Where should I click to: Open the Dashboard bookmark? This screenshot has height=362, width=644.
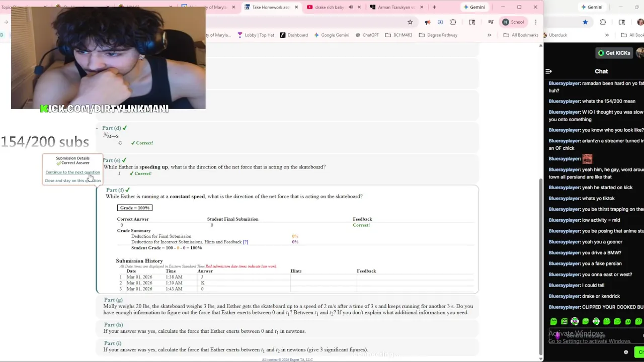pyautogui.click(x=294, y=35)
